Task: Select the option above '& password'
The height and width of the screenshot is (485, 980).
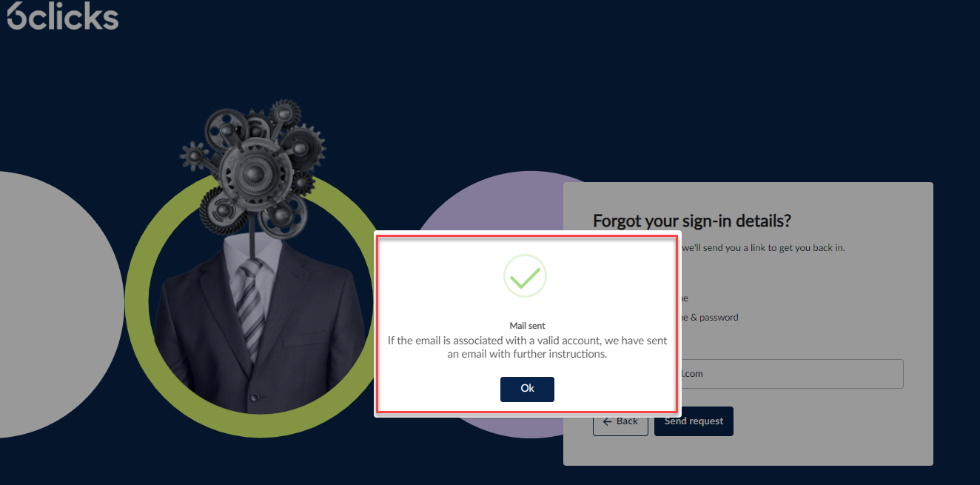Action: click(682, 298)
